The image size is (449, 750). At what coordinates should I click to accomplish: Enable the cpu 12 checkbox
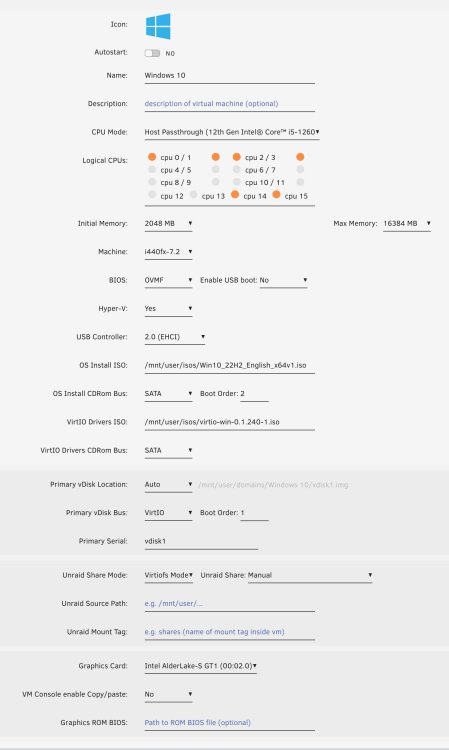(152, 194)
